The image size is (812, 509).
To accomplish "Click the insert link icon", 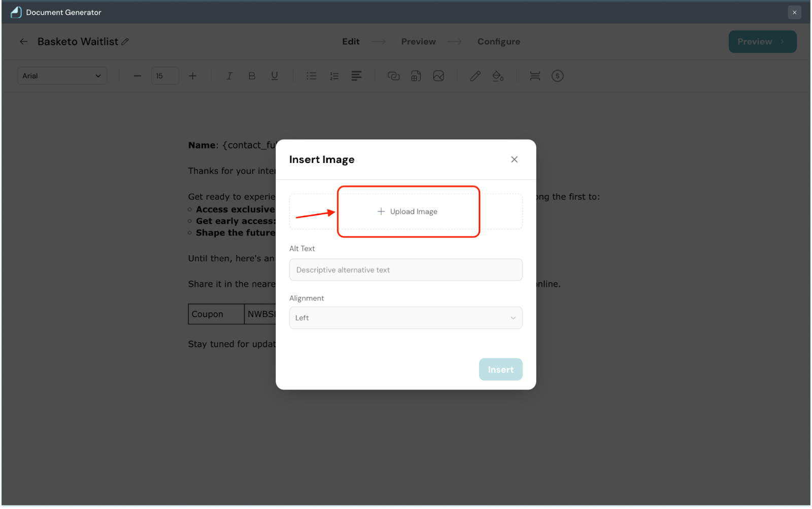I will click(393, 76).
